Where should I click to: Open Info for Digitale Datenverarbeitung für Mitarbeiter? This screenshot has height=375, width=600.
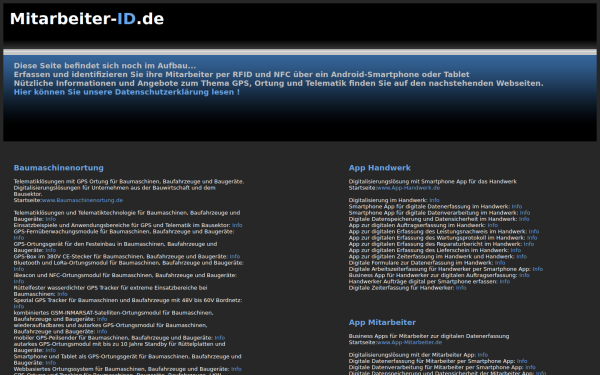tap(530, 367)
